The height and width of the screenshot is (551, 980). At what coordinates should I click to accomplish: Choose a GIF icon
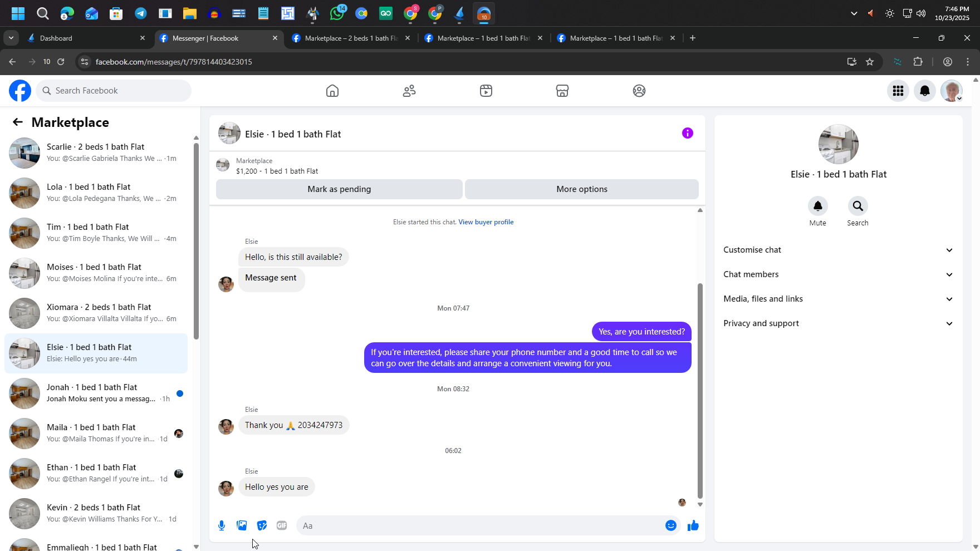pyautogui.click(x=282, y=525)
